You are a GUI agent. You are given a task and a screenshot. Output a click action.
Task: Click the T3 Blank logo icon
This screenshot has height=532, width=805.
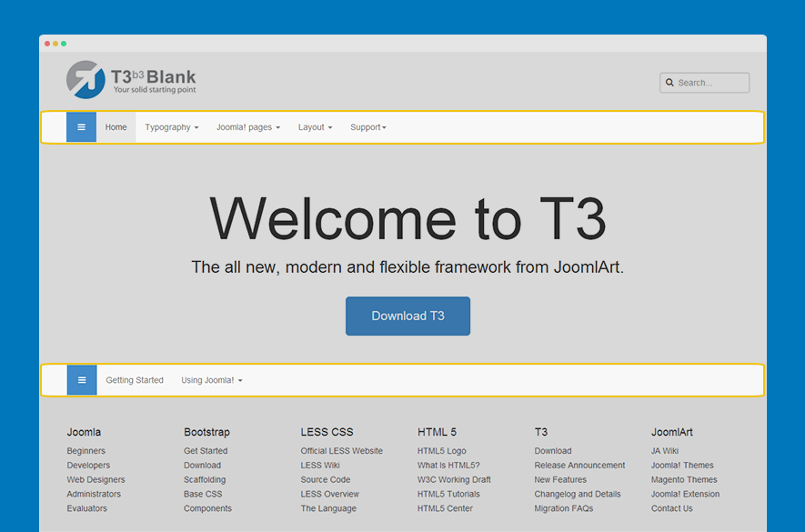[x=86, y=79]
